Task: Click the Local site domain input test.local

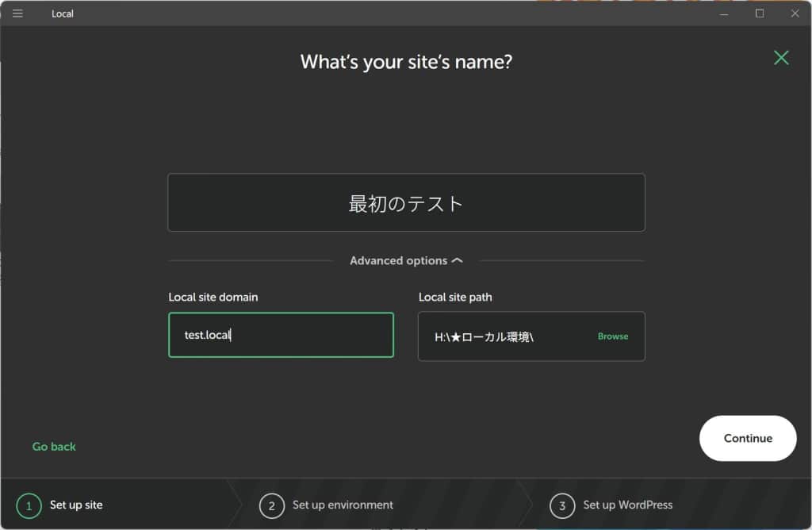Action: tap(281, 335)
